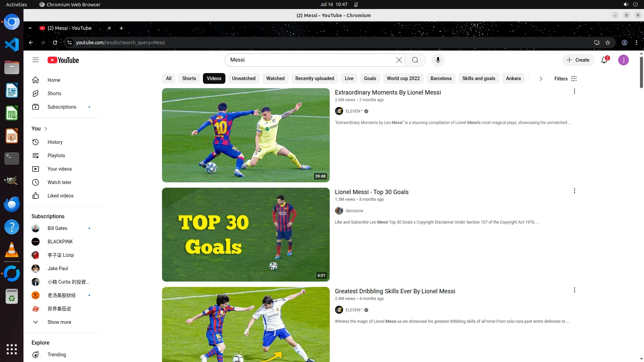Switch to the All filter tab
This screenshot has height=362, width=644.
[169, 78]
